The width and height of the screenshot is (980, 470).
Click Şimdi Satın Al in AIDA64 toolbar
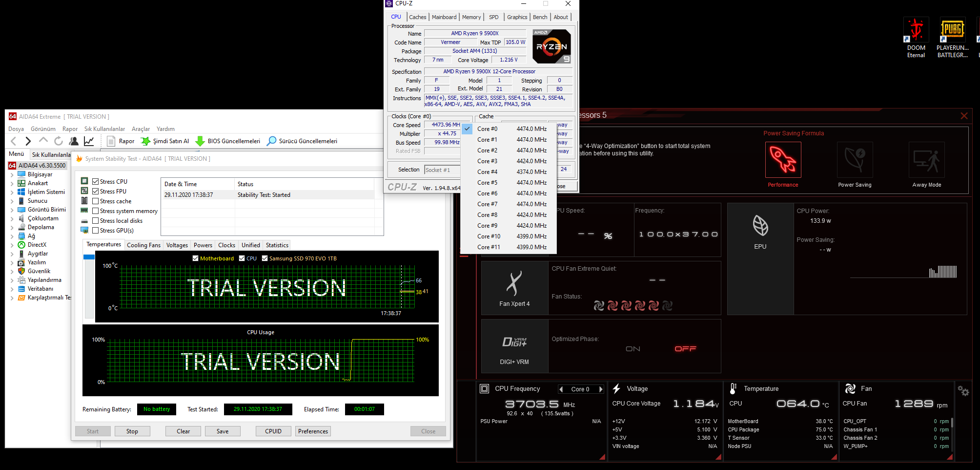pos(165,141)
